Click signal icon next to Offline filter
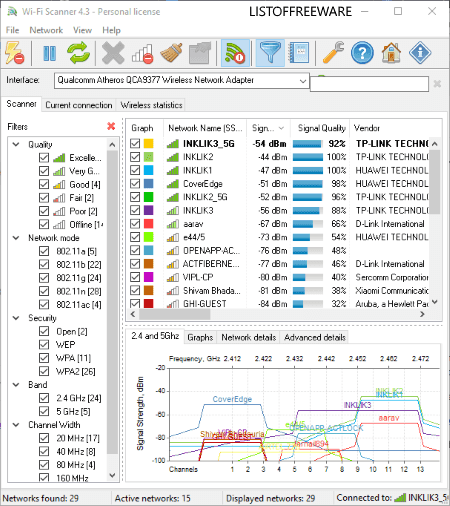This screenshot has height=506, width=450. [59, 225]
